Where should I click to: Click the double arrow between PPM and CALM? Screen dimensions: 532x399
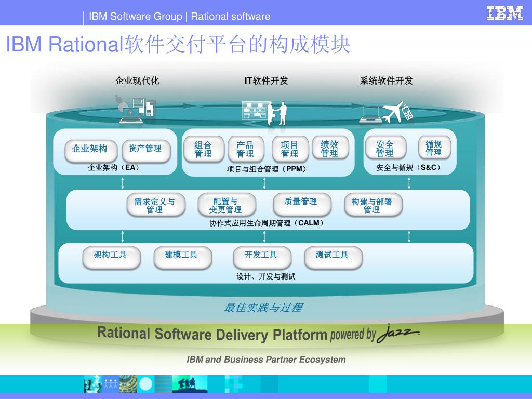[264, 183]
